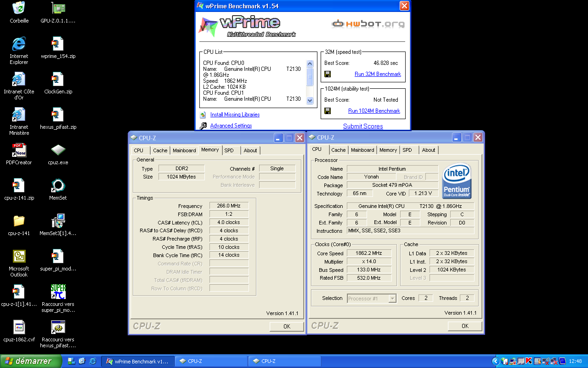Open Cache tab in right CPU-Z window
The width and height of the screenshot is (588, 368).
pos(339,150)
